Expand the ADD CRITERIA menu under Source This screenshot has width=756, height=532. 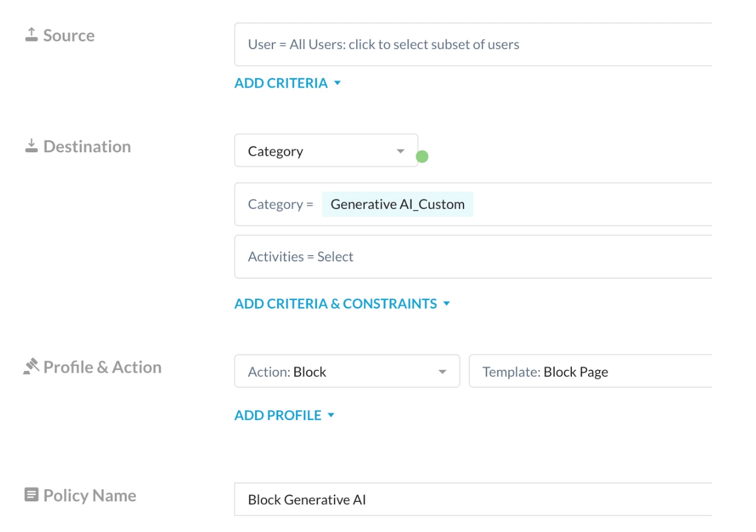(x=288, y=83)
